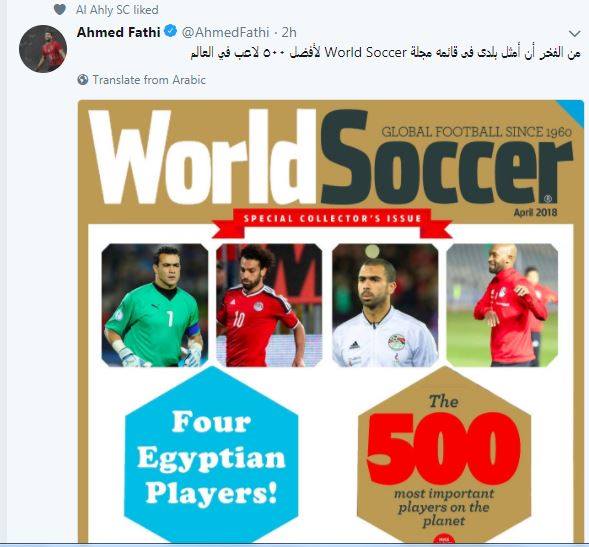Click the blue 'Four Egyptian Players!' hexagon
589x547 pixels.
point(211,455)
